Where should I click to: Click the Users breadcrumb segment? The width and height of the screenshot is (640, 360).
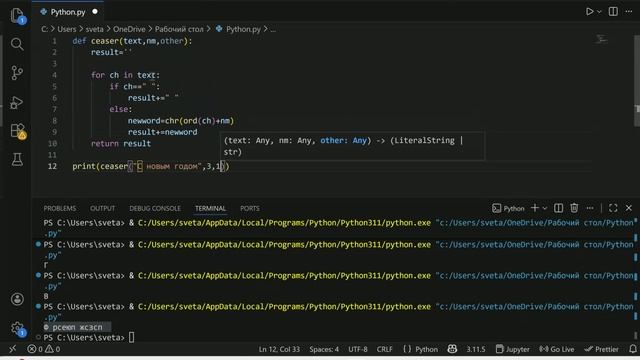click(x=67, y=29)
